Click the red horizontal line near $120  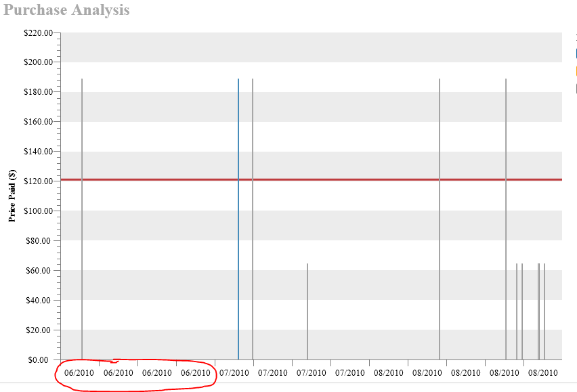[x=312, y=179]
